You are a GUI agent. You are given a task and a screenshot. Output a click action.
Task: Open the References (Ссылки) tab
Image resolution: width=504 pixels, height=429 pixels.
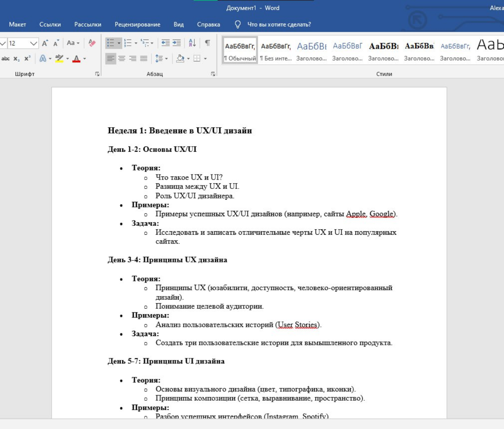(50, 24)
